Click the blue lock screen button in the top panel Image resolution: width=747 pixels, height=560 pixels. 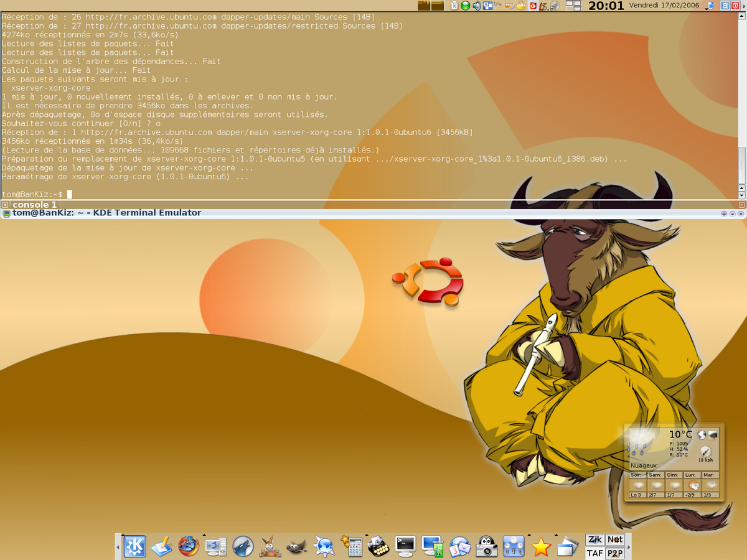[x=726, y=6]
